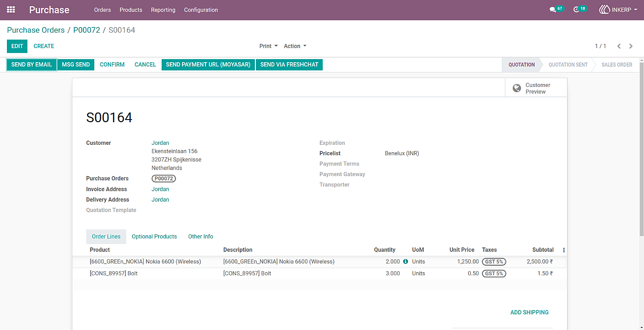The image size is (644, 330).
Task: Click the CANCEL button
Action: coord(145,64)
